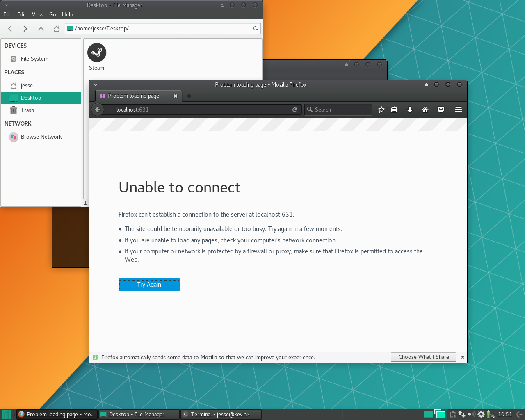Open Firefox downloads panel

tap(409, 110)
